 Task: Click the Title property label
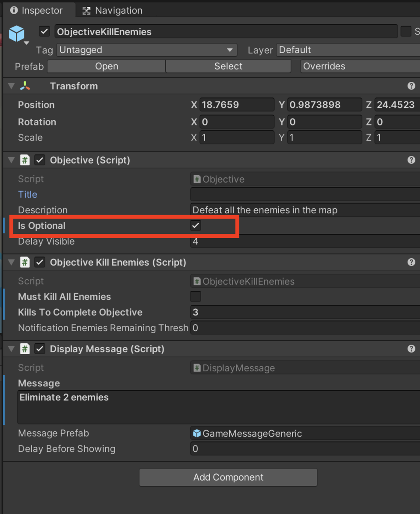27,194
